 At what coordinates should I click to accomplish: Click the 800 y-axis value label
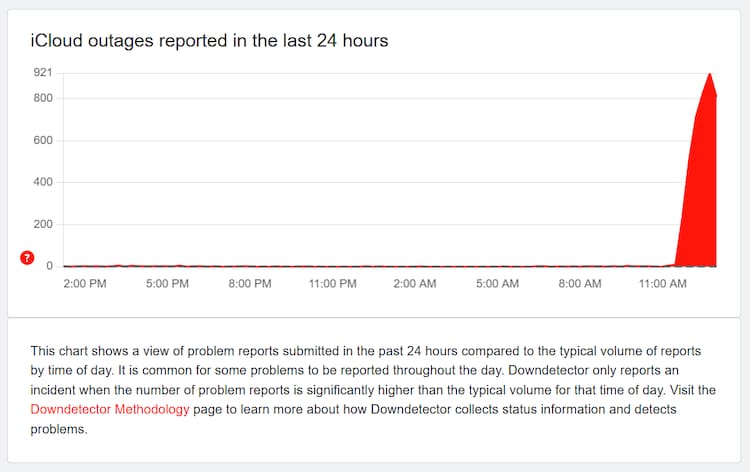(42, 98)
